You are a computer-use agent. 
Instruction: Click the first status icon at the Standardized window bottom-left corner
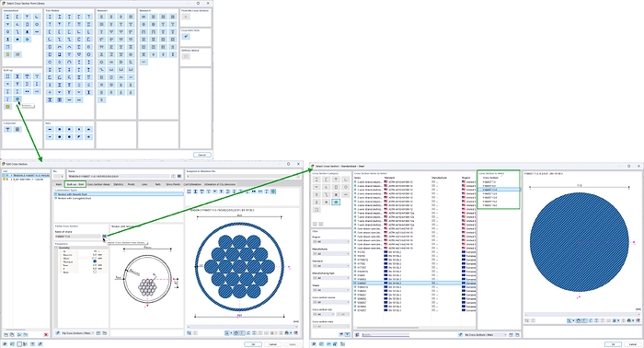click(x=315, y=344)
